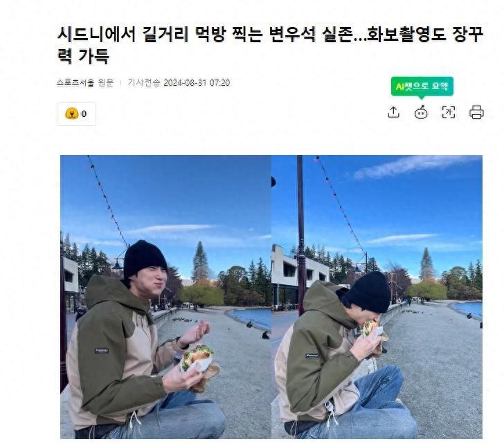Click the jacket logo patch in left photo

(102, 351)
